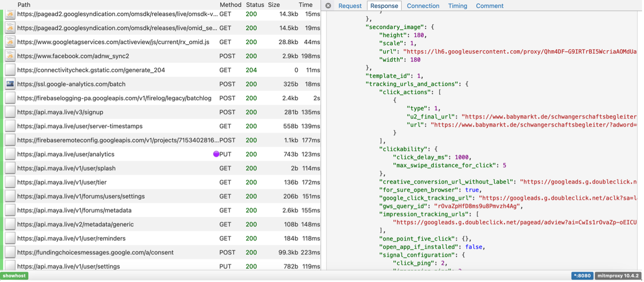The height and width of the screenshot is (282, 644).
Task: Open the Timing tab
Action: coord(457,6)
